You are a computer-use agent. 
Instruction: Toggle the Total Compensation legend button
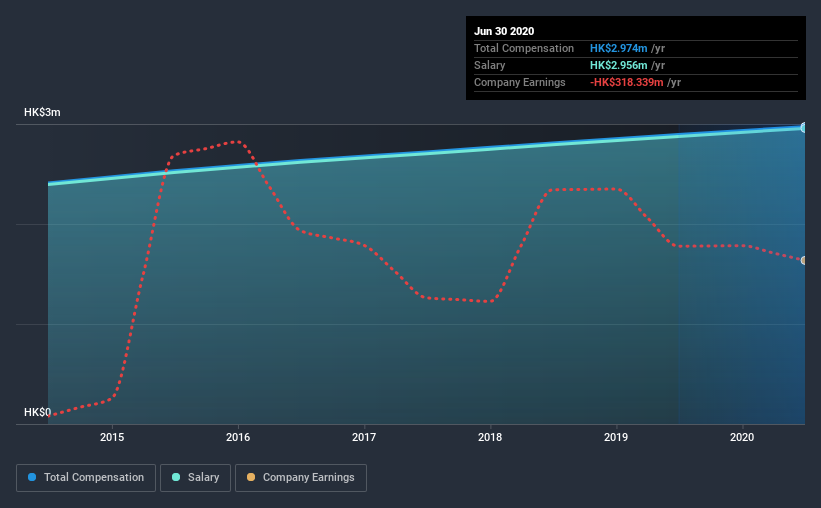click(x=86, y=478)
